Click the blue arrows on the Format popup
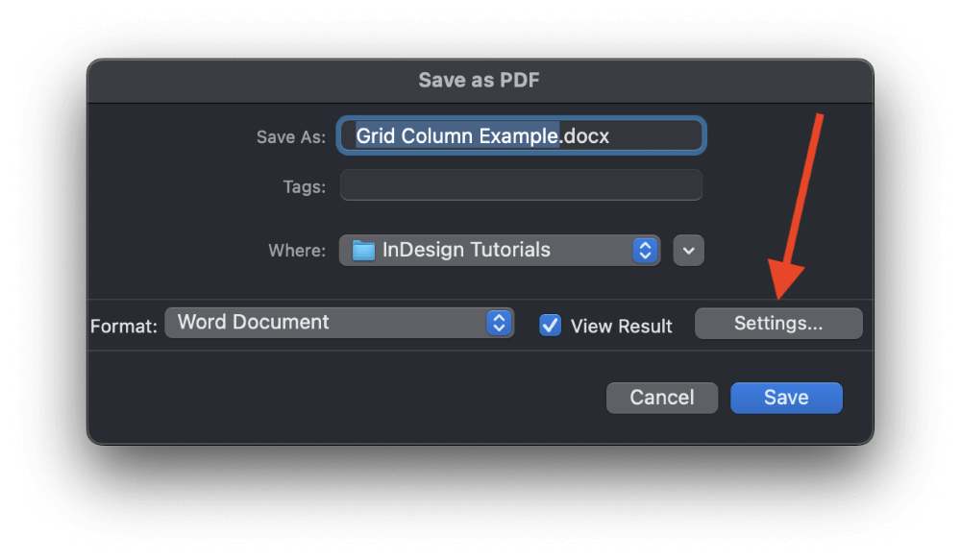 [x=499, y=323]
